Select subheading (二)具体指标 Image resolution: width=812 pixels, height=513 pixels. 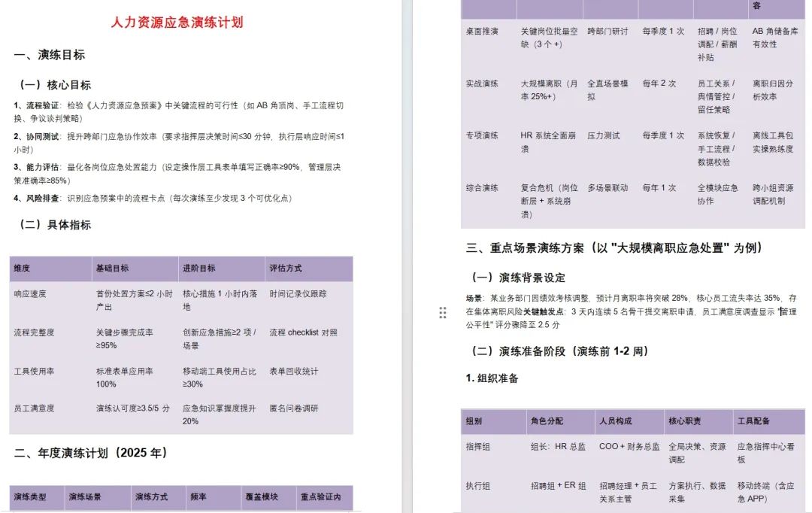[x=55, y=225]
